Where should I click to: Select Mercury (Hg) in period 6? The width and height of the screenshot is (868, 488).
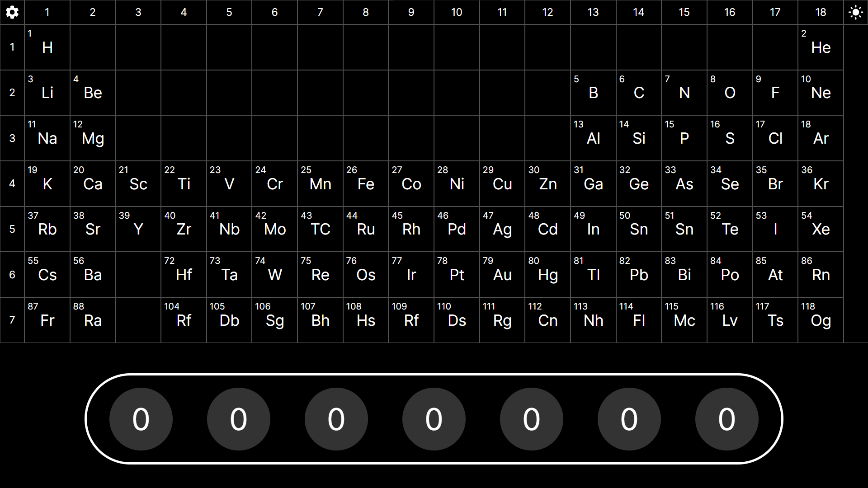(547, 274)
